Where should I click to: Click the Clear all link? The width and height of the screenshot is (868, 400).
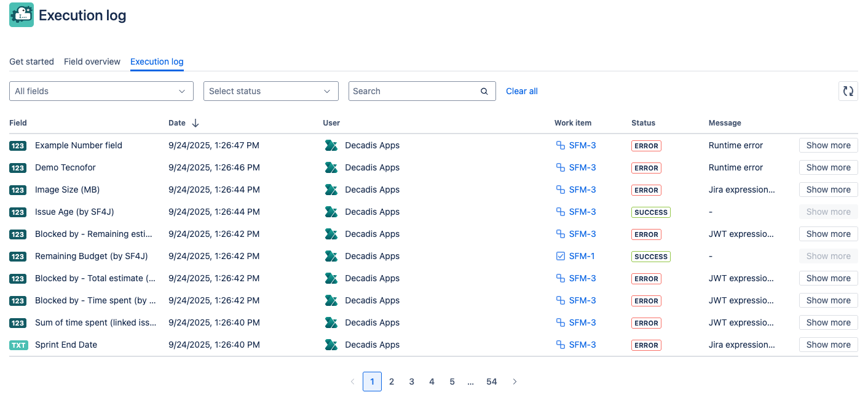521,91
